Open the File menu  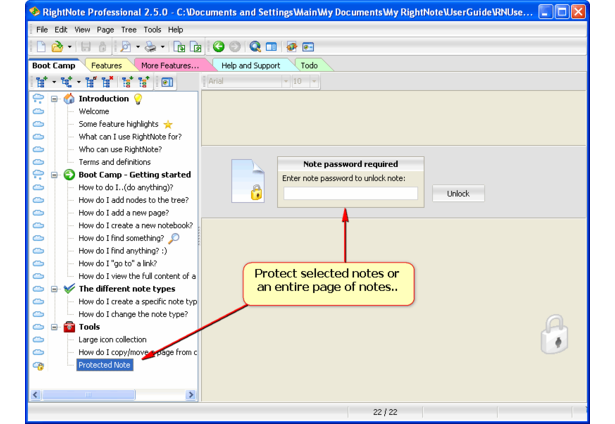click(x=42, y=30)
